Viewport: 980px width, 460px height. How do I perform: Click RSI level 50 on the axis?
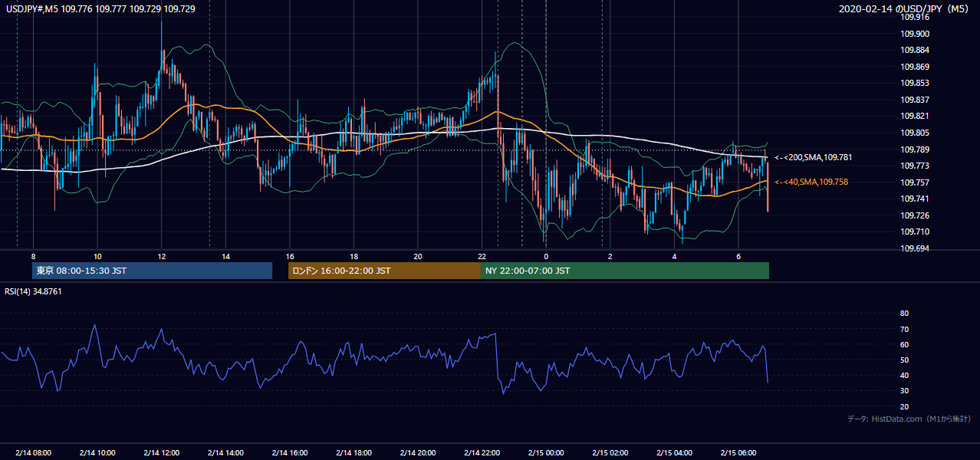pyautogui.click(x=904, y=360)
